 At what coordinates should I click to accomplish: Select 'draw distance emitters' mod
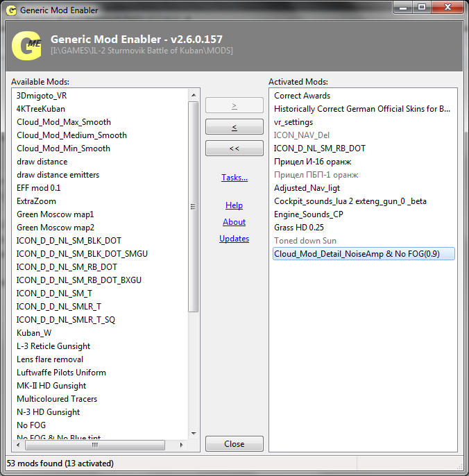[x=58, y=175]
